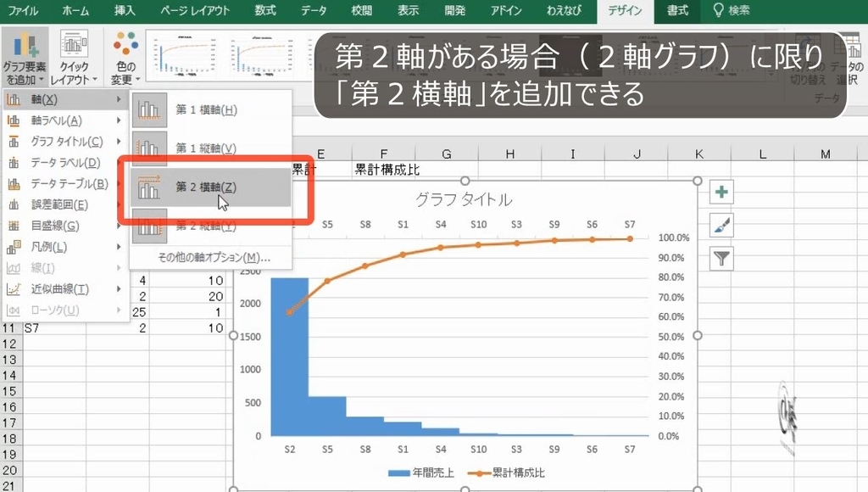Toggle 第 1 縦軸(V) axis option
Screen dimensions: 868x492
tap(210, 148)
